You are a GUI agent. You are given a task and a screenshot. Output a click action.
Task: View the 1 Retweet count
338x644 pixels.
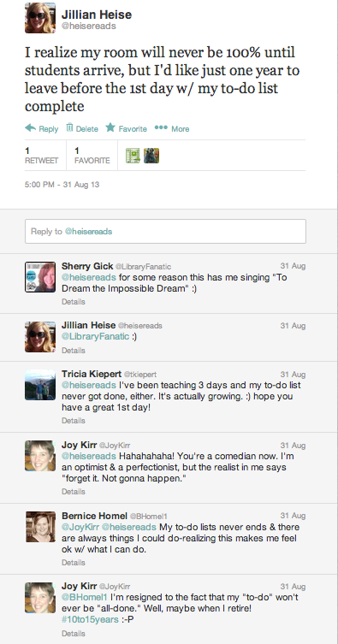[41, 156]
